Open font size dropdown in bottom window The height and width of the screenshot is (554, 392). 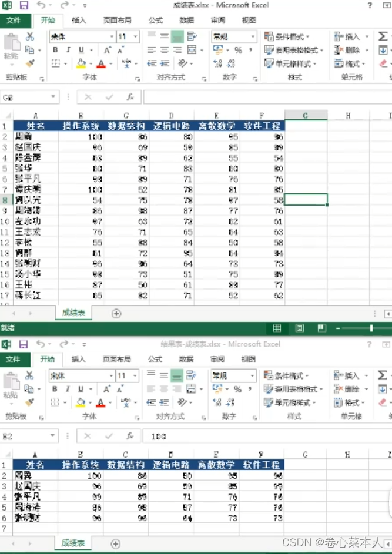135,375
